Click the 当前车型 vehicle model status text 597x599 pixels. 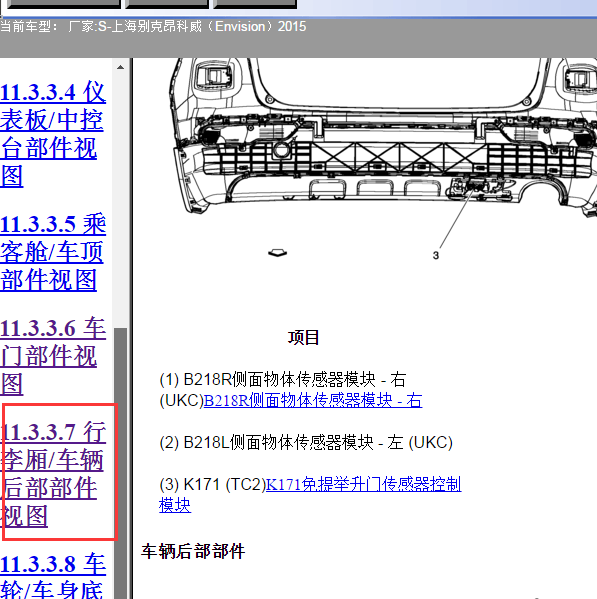153,26
